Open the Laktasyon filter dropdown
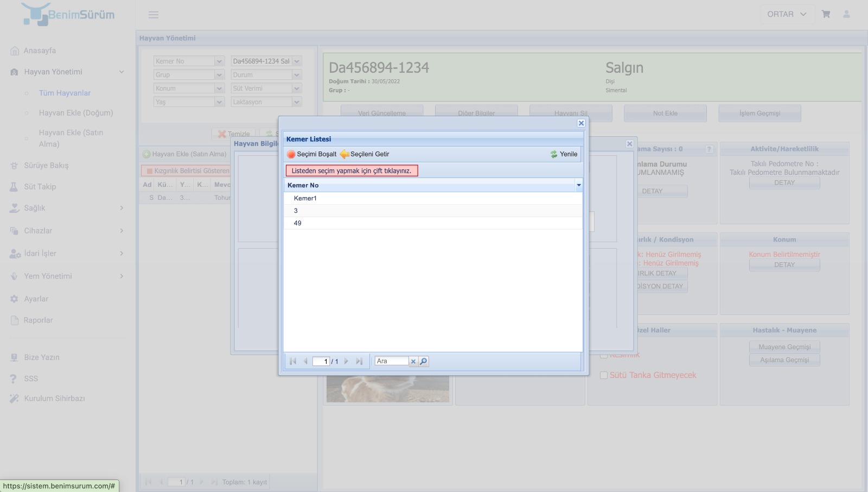Screen dimensions: 868x492 (x=297, y=102)
